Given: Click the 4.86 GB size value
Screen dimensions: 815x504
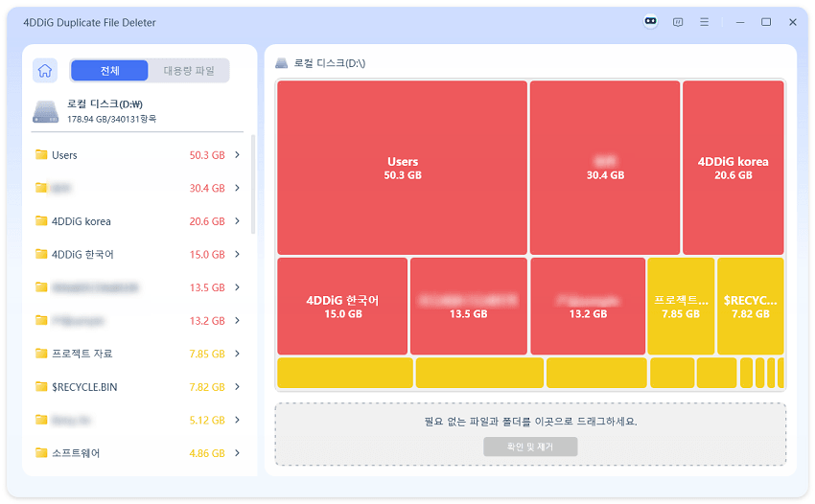Looking at the screenshot, I should click(207, 452).
